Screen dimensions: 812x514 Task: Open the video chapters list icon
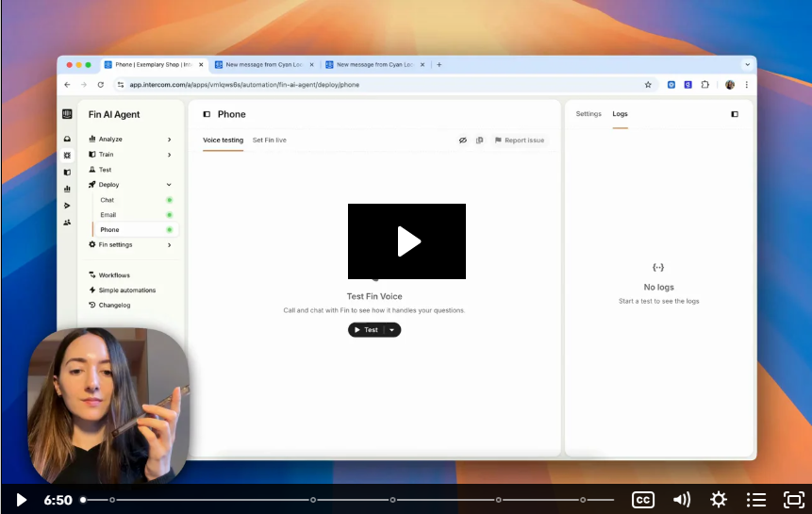point(756,500)
